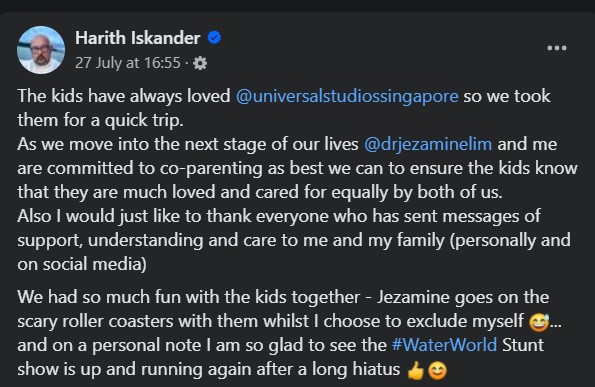The width and height of the screenshot is (595, 387).
Task: Click the Harith Iskander name link
Action: 137,38
